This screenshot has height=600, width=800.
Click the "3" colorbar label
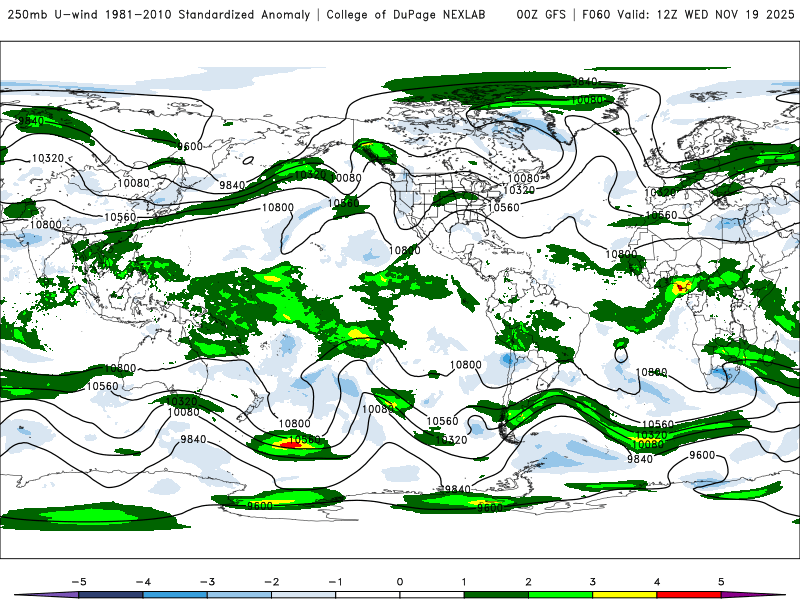(593, 582)
